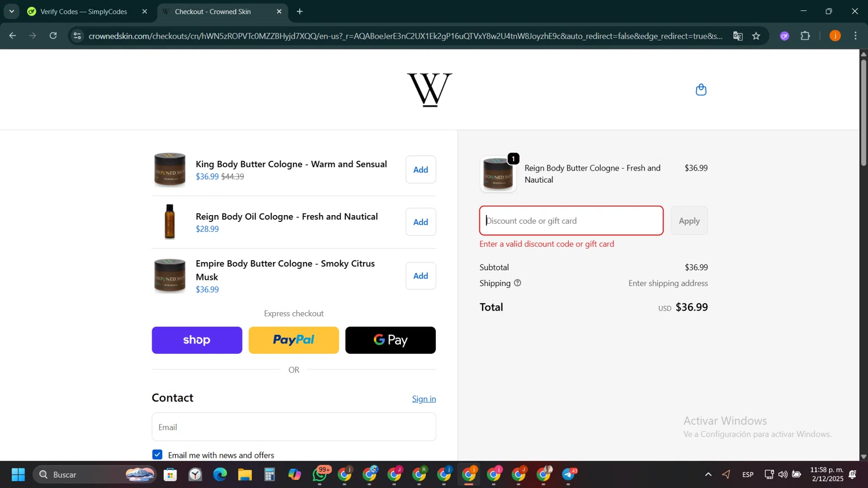Open shipping info help icon
868x488 pixels.
(x=517, y=283)
